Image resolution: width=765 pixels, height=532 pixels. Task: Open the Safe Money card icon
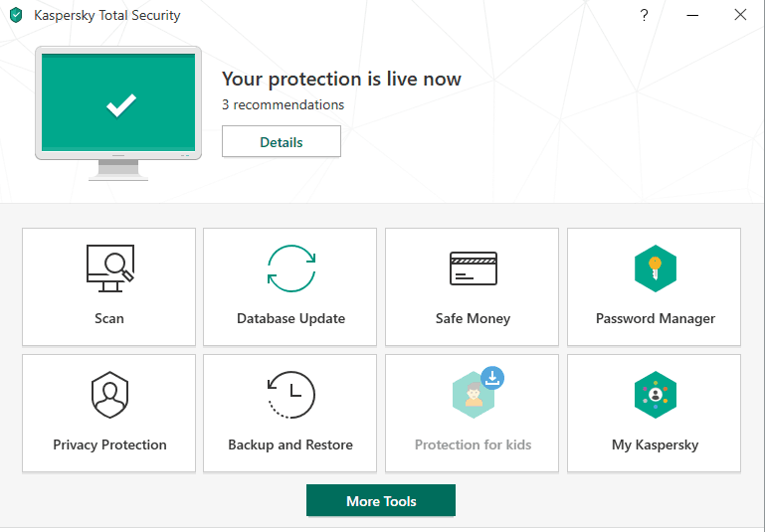473,268
